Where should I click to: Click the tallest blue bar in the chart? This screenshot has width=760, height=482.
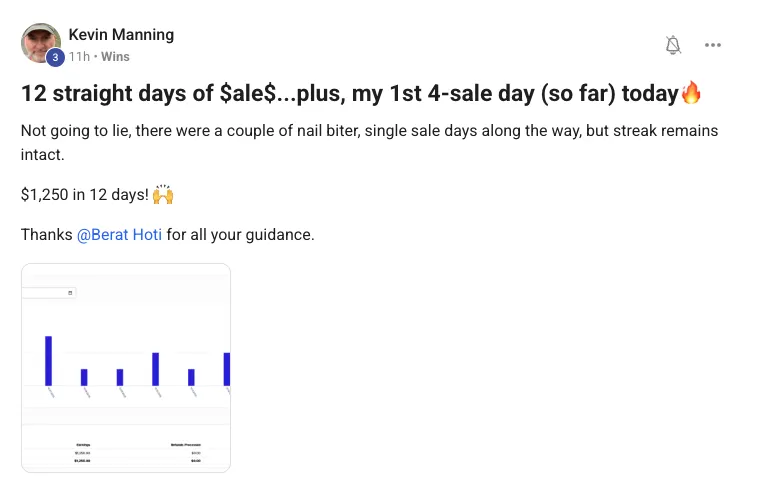pos(48,360)
